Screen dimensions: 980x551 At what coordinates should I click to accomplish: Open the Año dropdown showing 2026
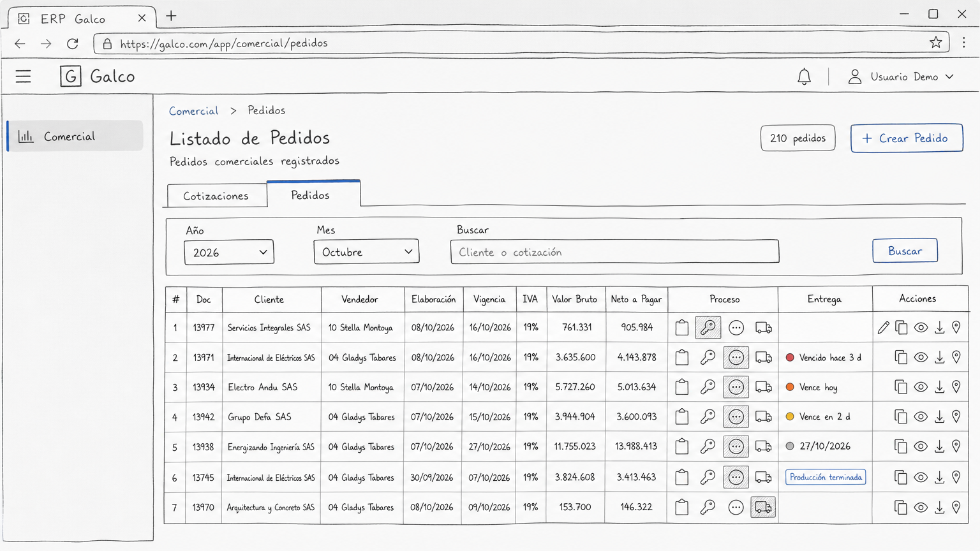click(x=229, y=252)
